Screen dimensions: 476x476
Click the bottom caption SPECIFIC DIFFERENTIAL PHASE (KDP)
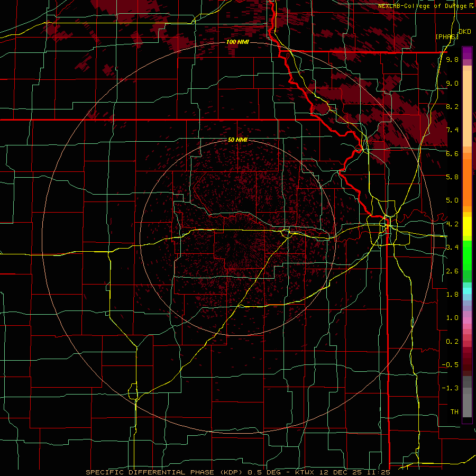pyautogui.click(x=166, y=472)
